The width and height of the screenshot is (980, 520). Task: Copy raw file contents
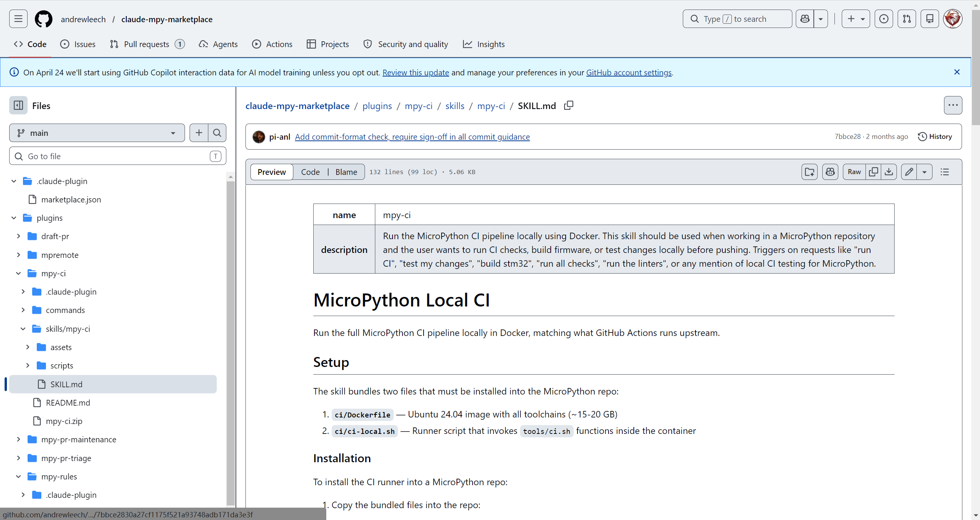point(874,172)
